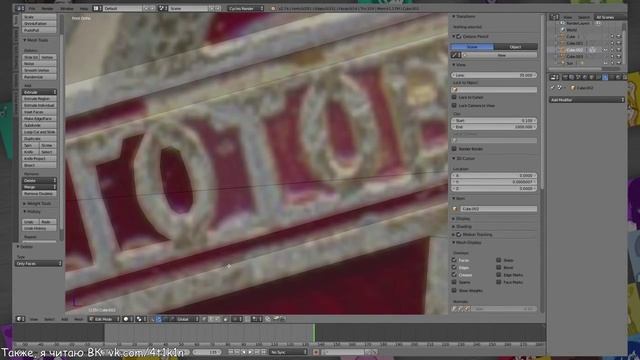640x360 pixels.
Task: Switch grease pencil source to Object
Action: coord(515,47)
